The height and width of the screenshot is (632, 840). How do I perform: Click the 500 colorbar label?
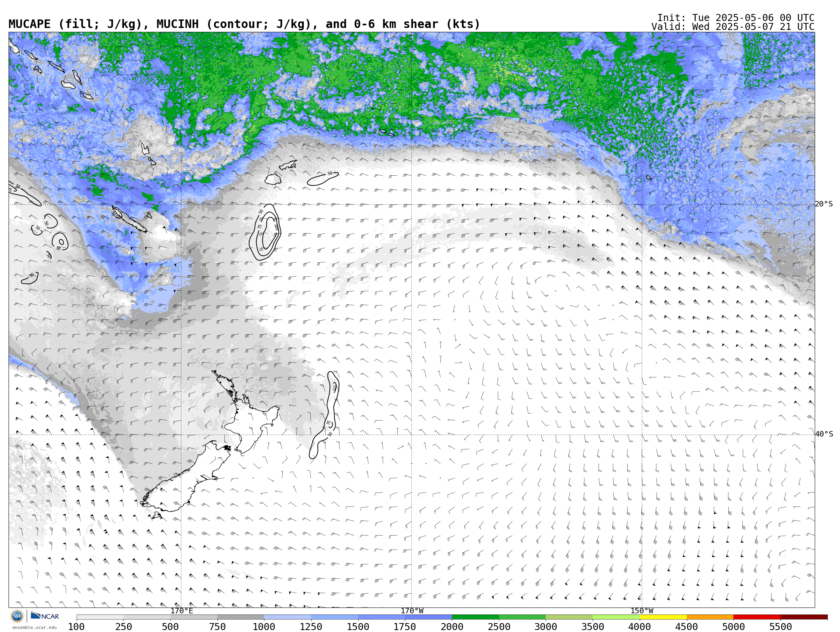tap(170, 627)
